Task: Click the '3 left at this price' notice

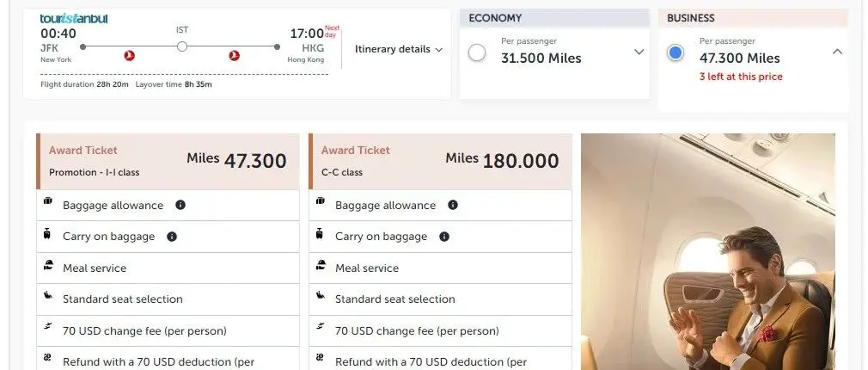Action: pos(741,77)
